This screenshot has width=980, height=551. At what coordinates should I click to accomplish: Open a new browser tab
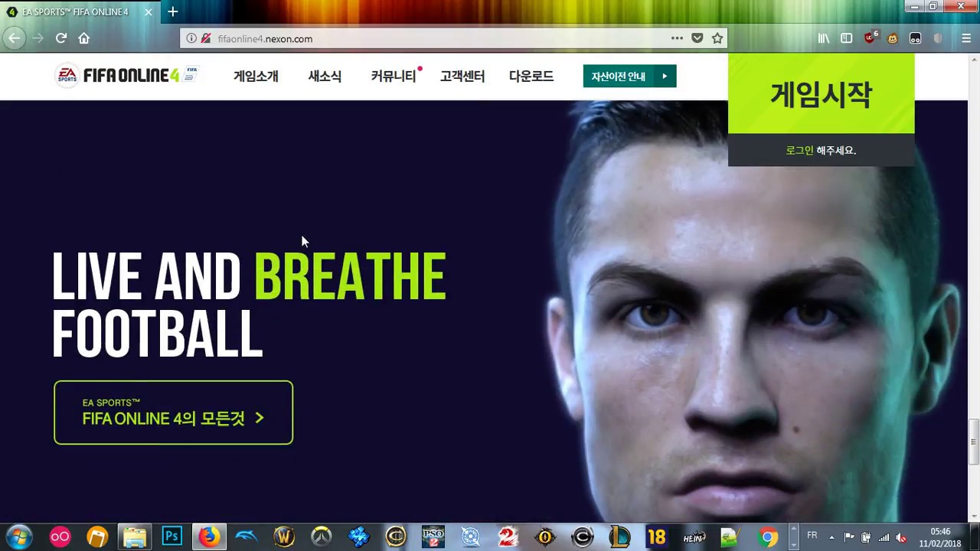pyautogui.click(x=173, y=11)
